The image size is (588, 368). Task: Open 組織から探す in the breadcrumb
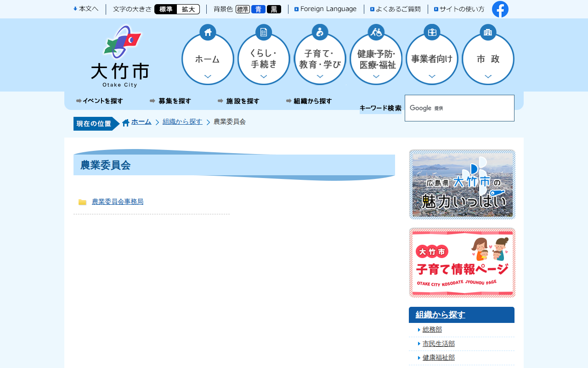pyautogui.click(x=182, y=122)
